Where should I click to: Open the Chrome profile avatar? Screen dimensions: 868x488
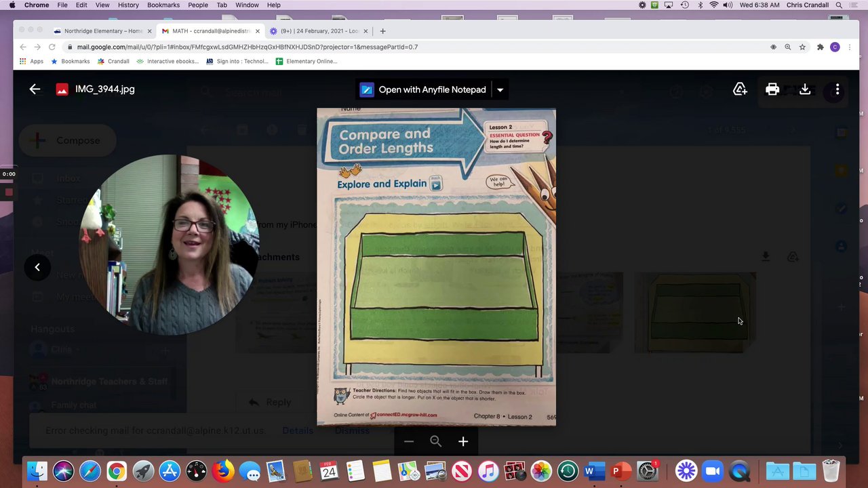tap(835, 47)
